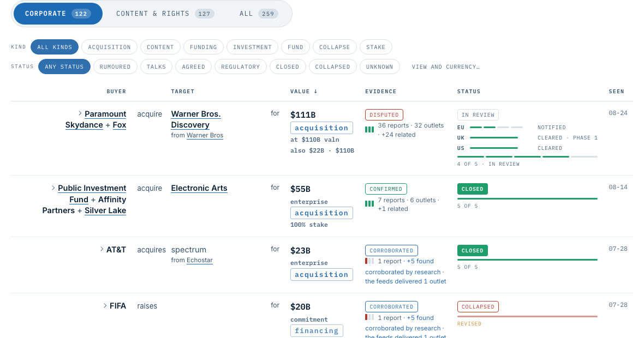
Task: Switch to the All tab
Action: point(259,14)
